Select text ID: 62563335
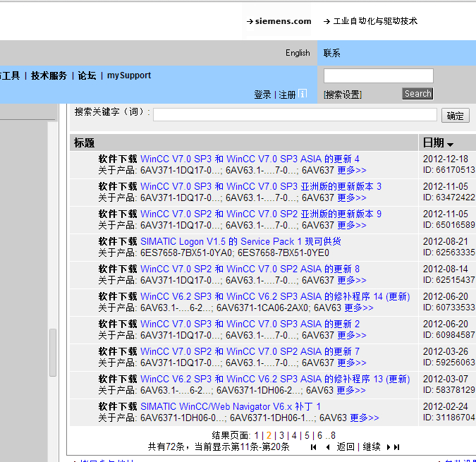This screenshot has width=476, height=462. [448, 253]
